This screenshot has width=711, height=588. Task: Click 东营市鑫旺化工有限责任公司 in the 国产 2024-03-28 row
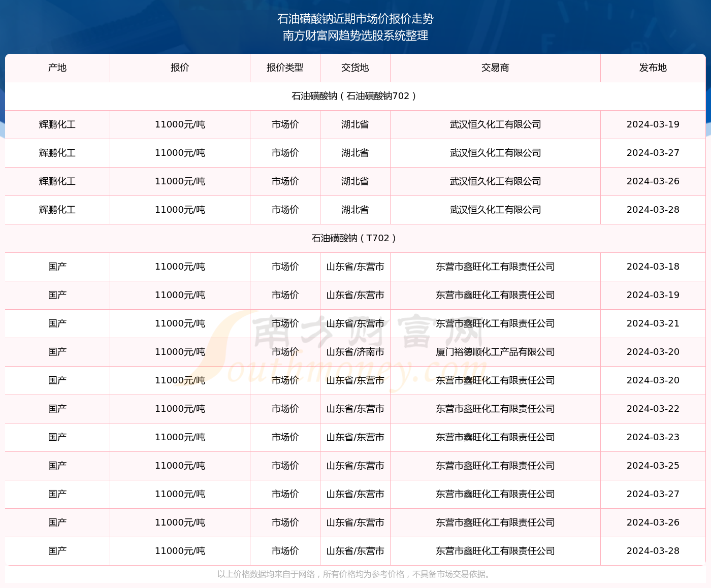pyautogui.click(x=495, y=551)
